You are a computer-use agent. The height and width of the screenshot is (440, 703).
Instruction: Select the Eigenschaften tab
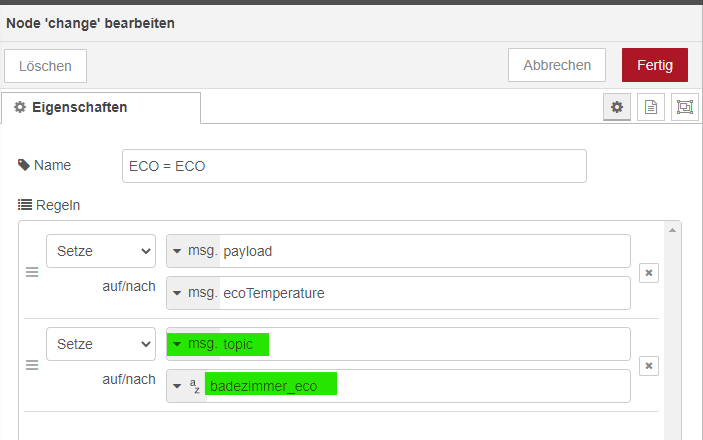pos(101,108)
